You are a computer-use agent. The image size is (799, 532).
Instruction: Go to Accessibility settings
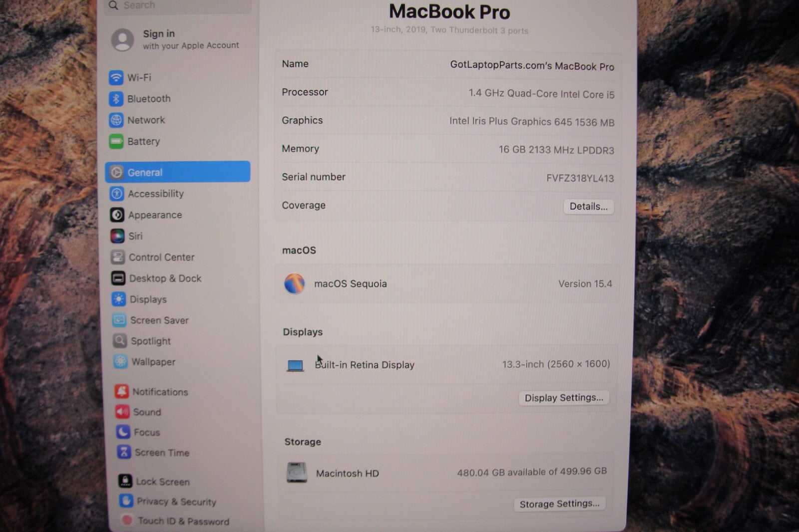click(155, 194)
